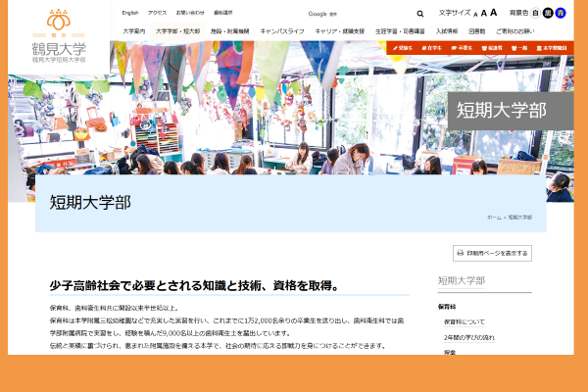The image size is (588, 392).
Task: Choose white 白 background color
Action: 535,13
